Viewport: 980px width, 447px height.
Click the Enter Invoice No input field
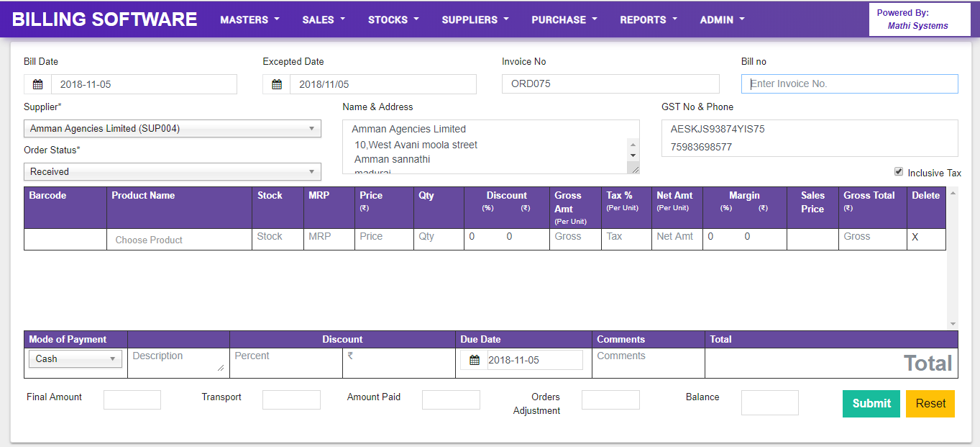click(x=849, y=83)
